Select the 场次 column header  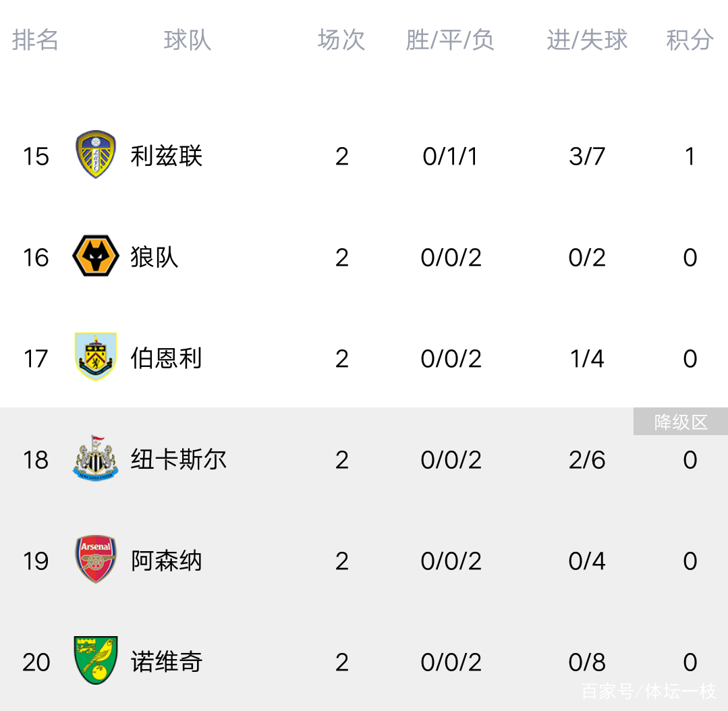341,40
